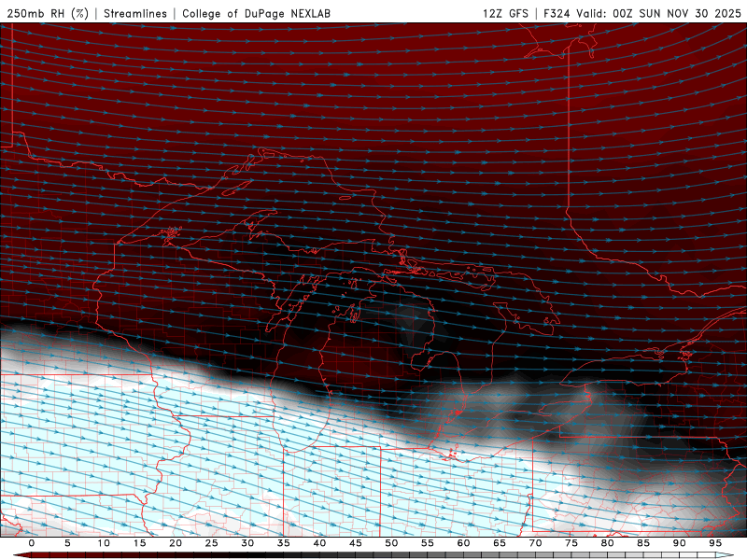Click the "5" colorbar scale label

(67, 543)
